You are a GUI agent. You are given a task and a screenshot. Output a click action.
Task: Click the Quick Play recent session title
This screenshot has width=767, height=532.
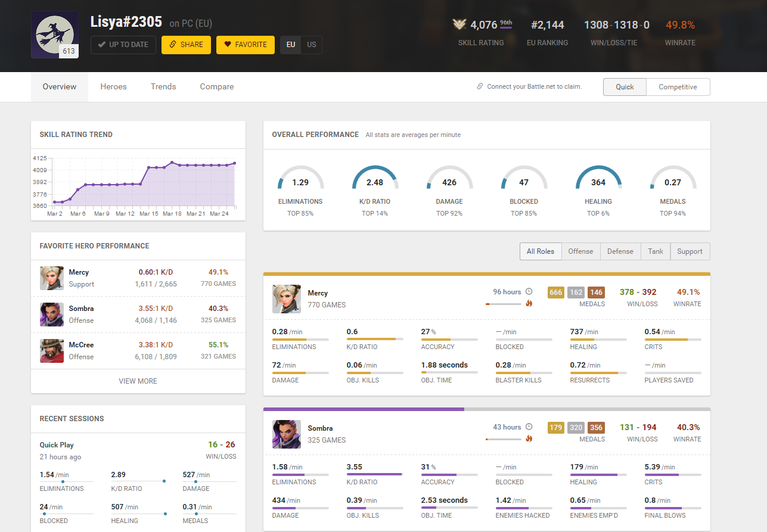click(x=57, y=445)
